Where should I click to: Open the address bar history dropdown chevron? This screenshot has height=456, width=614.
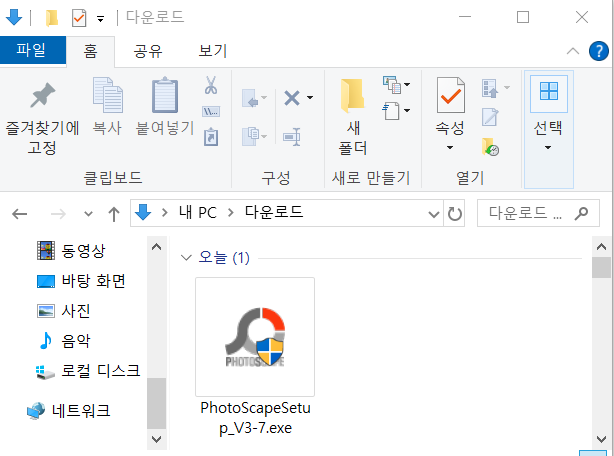(433, 214)
